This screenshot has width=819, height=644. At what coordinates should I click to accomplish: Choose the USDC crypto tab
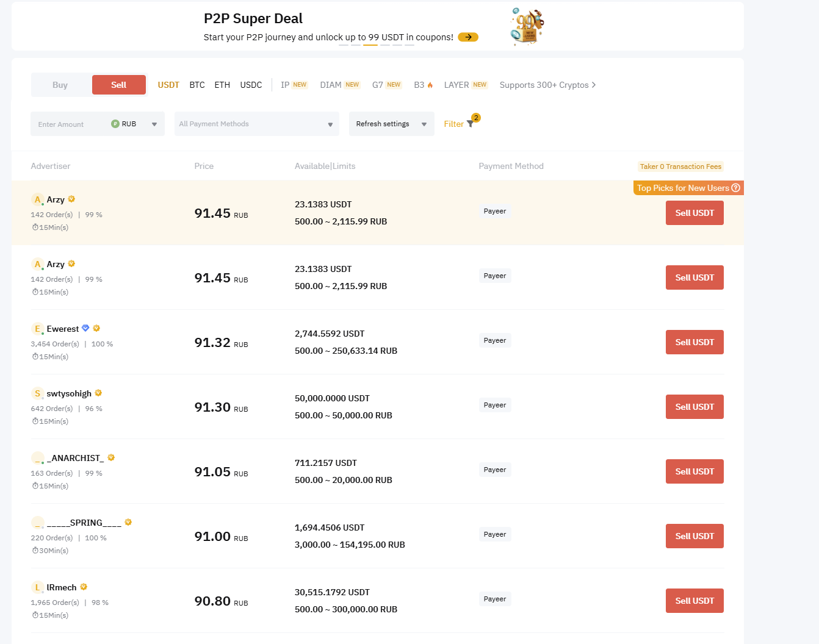click(251, 85)
